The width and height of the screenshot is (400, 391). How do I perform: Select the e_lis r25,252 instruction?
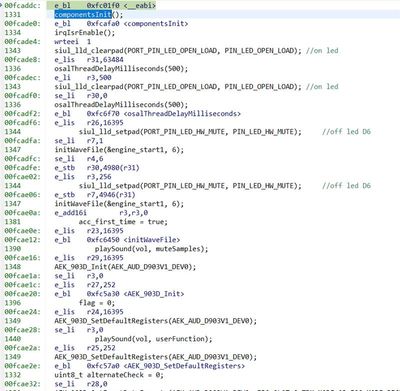coord(85,348)
